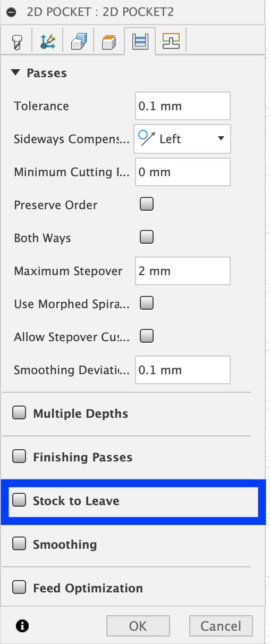270x644 pixels.
Task: Tick the Both Ways checkbox
Action: click(146, 237)
